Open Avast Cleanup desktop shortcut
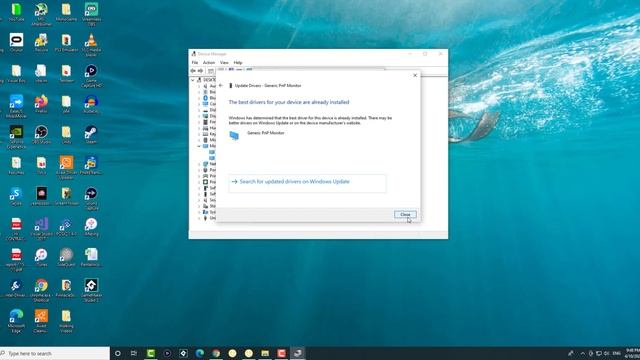Screen dimensions: 640x360 41,321
